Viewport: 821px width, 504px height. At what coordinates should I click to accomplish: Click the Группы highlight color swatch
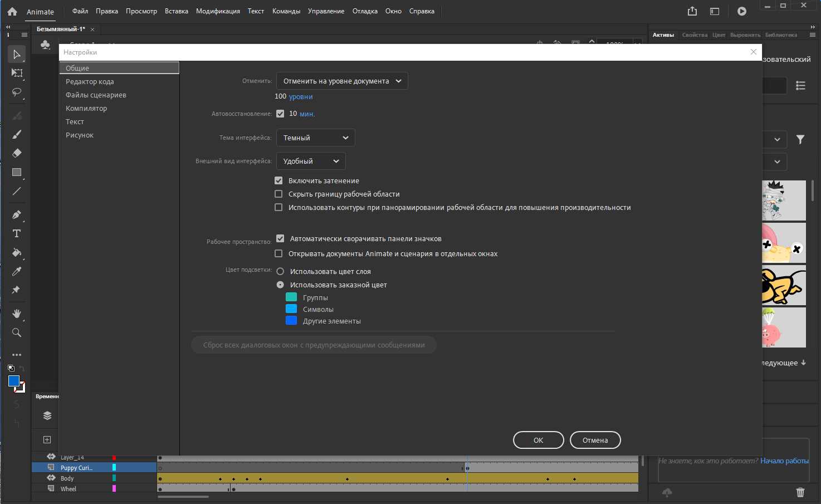[x=291, y=297]
